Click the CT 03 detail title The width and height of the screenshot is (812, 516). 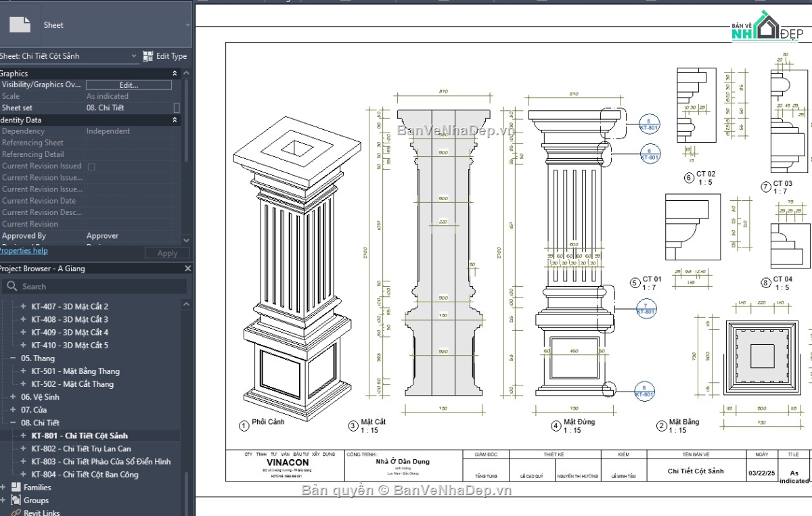tap(783, 184)
